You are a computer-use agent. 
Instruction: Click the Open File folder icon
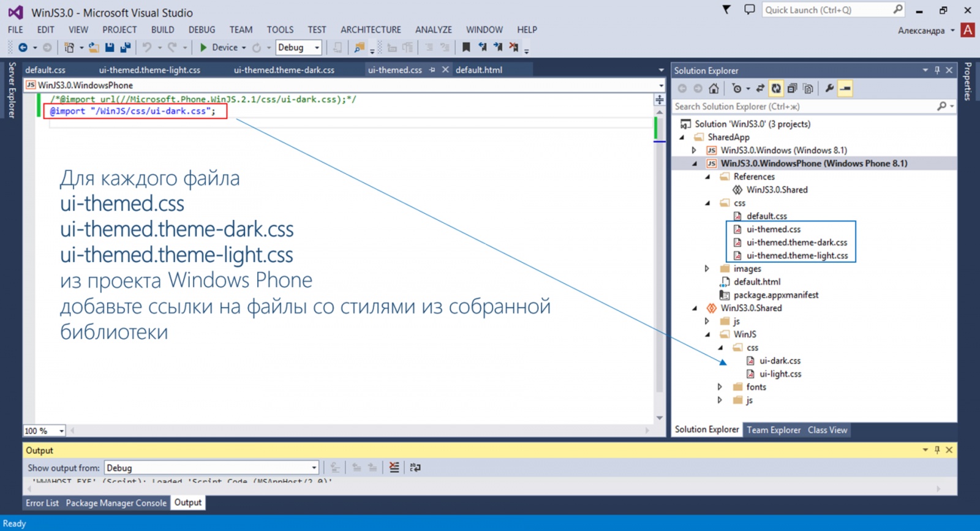point(94,47)
